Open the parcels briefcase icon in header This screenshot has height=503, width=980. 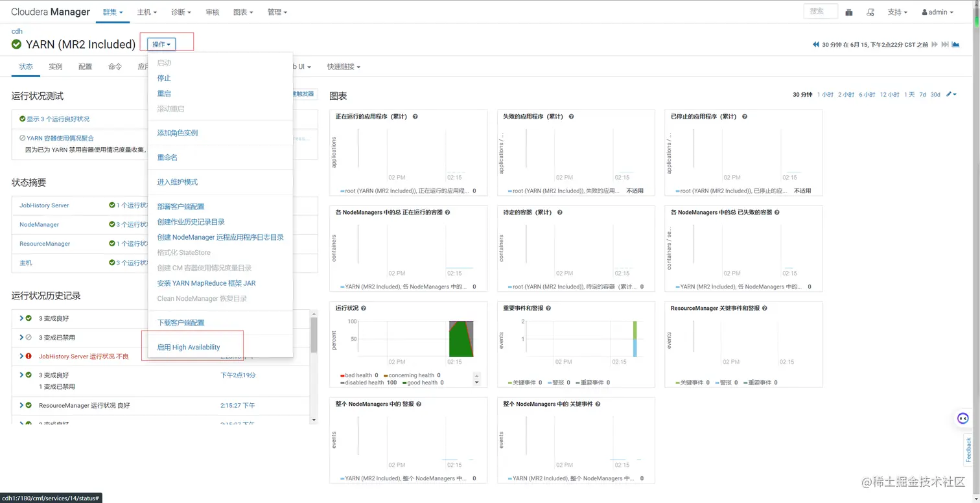coord(849,12)
